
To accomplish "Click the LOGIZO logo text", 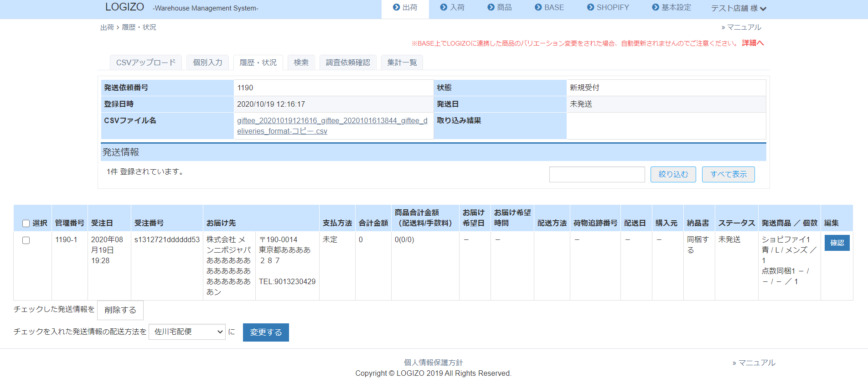I will [124, 7].
